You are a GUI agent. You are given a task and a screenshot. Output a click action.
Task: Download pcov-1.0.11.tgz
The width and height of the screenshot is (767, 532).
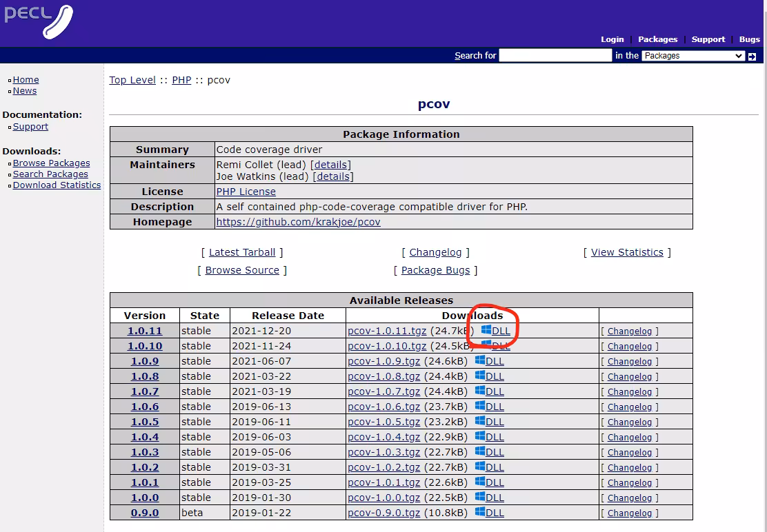[387, 331]
